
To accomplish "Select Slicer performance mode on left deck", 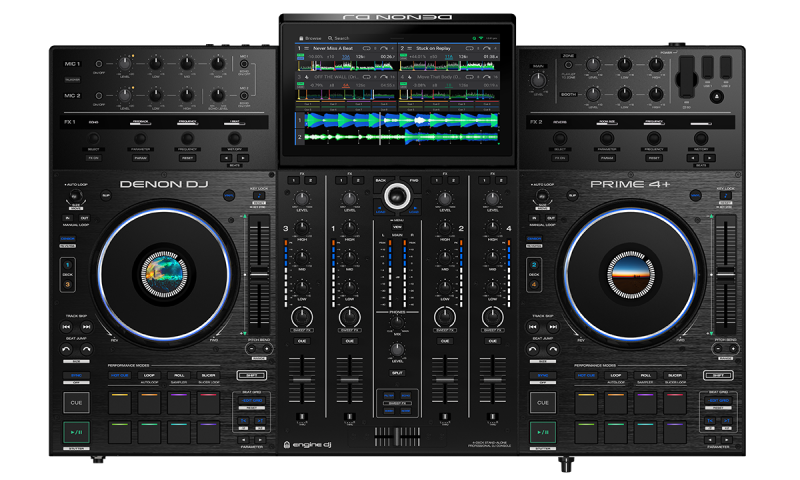I will tap(208, 375).
